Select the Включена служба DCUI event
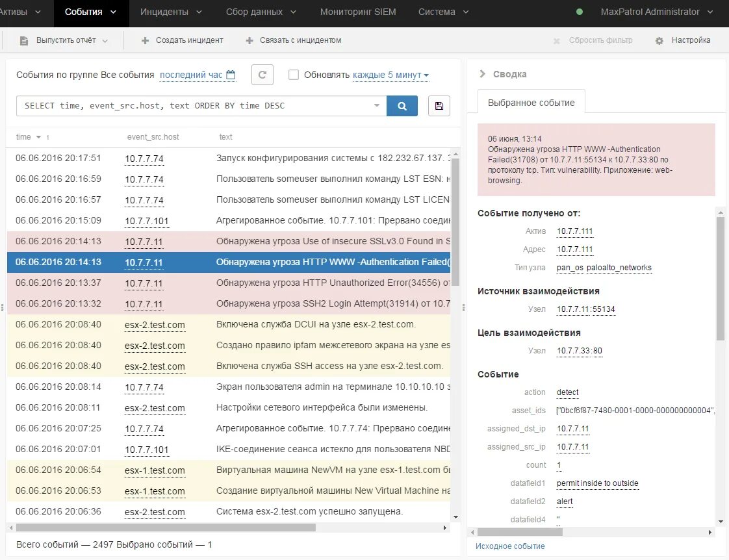 coord(228,325)
